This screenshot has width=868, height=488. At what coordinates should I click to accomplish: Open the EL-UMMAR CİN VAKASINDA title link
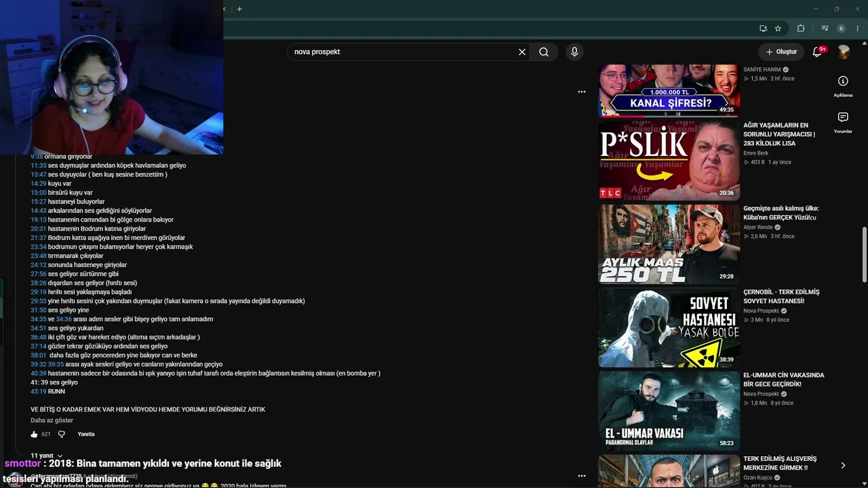pos(784,380)
